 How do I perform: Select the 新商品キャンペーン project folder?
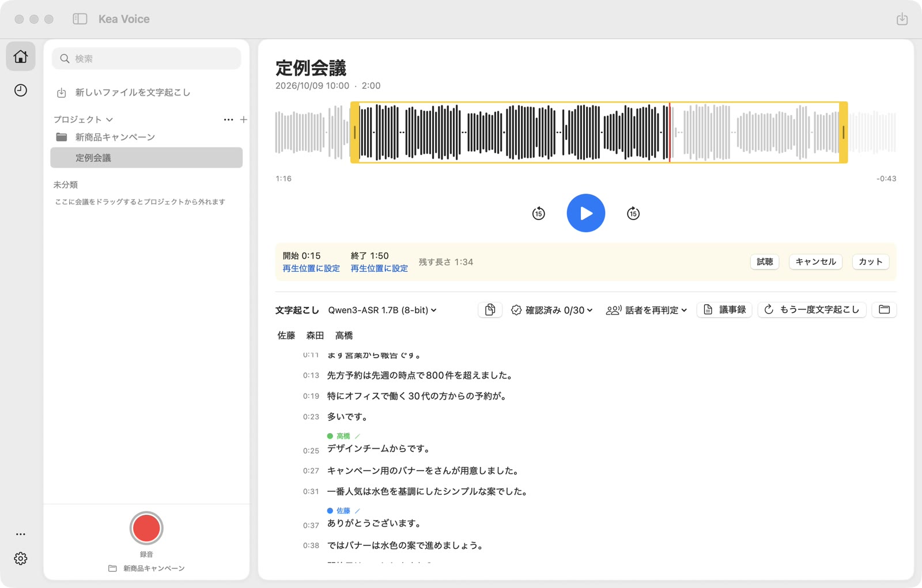pos(146,137)
